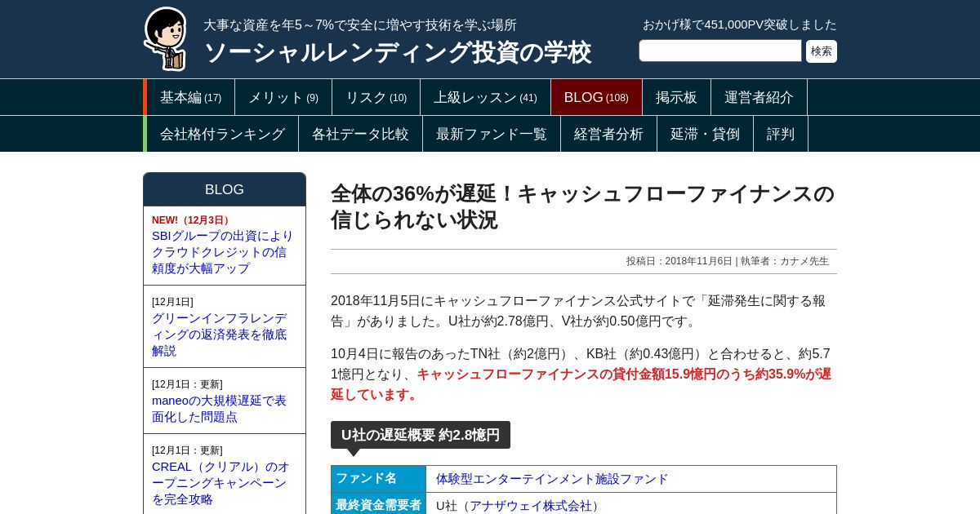
Task: Select the 投稿日：2018年11月6日 byline text
Action: point(679,261)
